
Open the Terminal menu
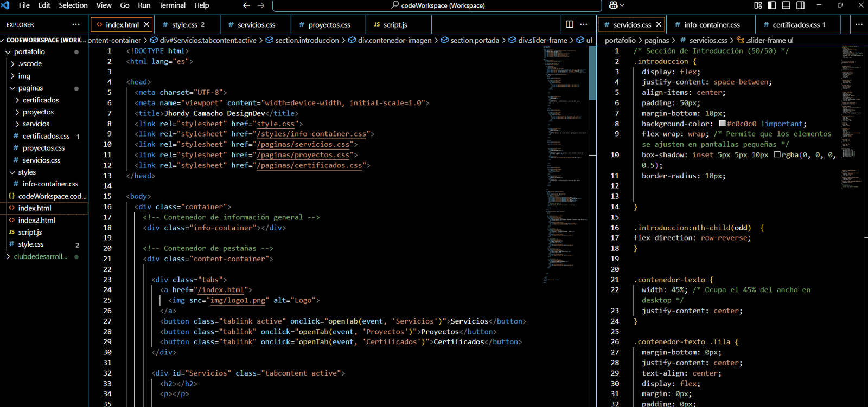(x=172, y=5)
